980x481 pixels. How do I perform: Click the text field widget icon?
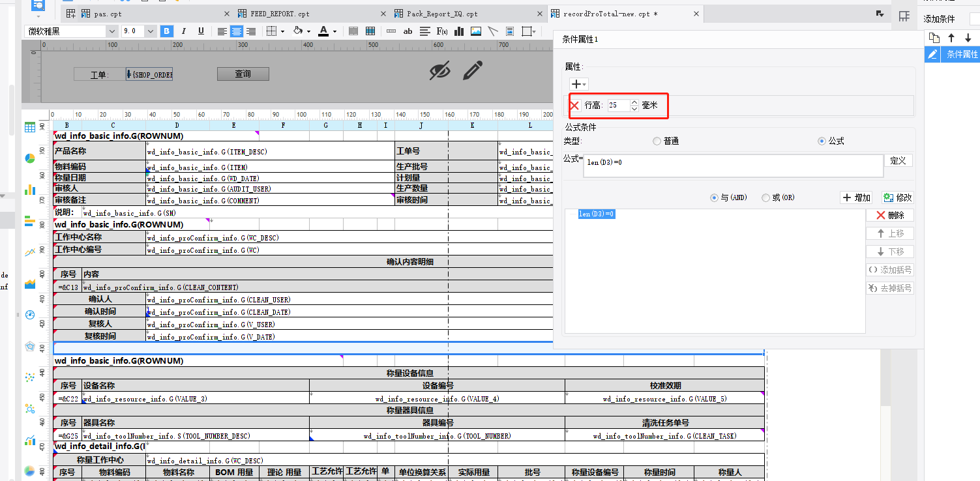pos(391,31)
